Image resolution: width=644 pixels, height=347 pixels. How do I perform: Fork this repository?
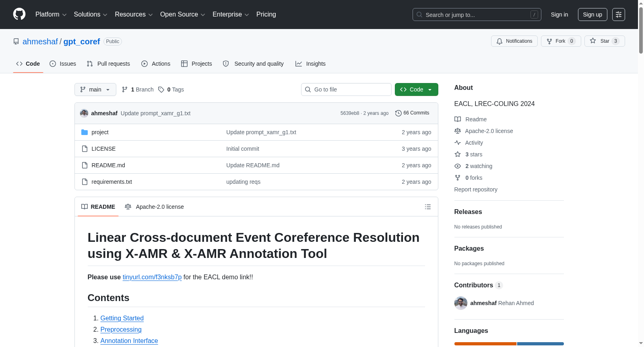click(561, 41)
